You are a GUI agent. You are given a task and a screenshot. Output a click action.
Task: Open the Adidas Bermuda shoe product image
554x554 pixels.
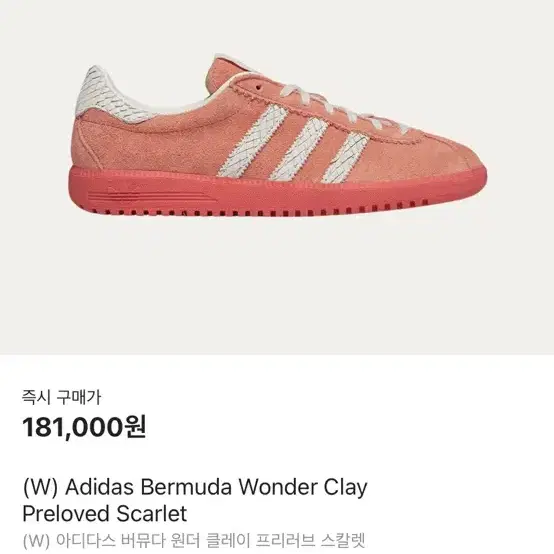click(277, 135)
